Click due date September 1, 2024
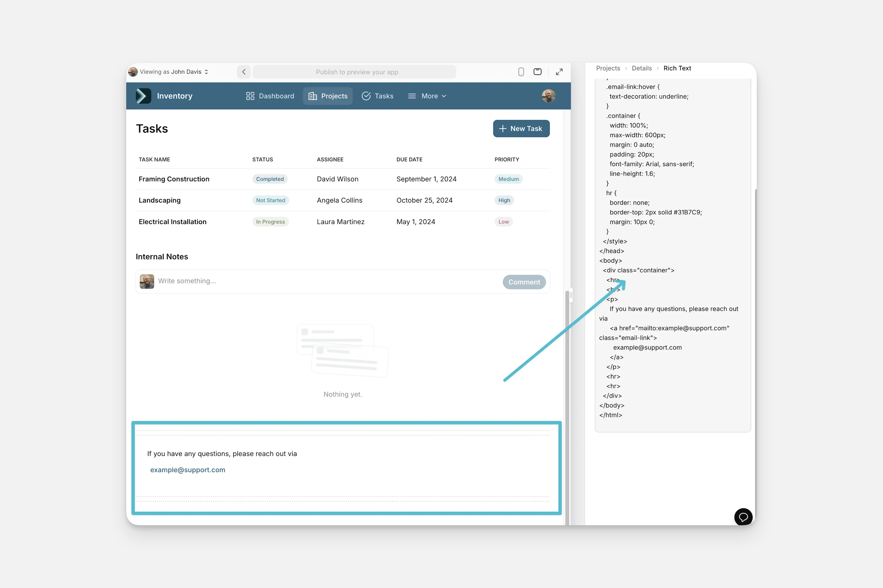This screenshot has height=588, width=883. [x=426, y=179]
